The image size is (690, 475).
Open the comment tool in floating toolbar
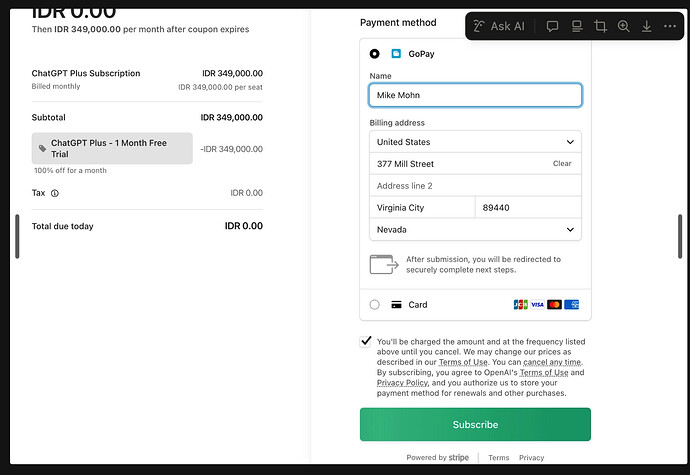point(552,26)
